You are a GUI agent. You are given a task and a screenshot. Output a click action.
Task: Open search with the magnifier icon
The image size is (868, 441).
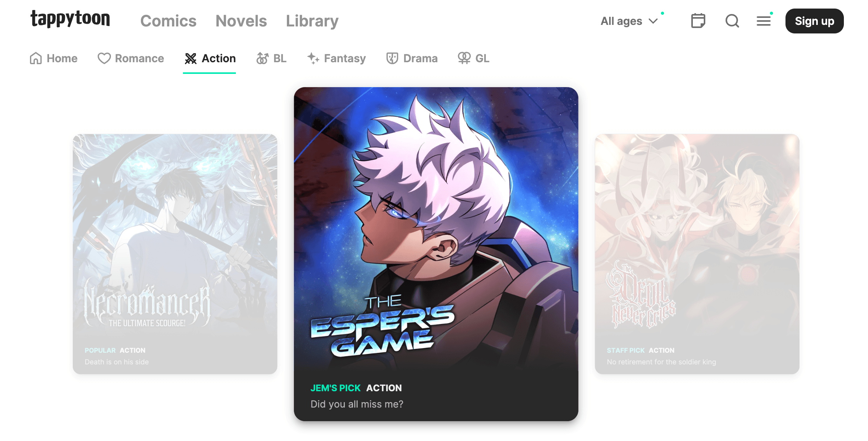(732, 21)
